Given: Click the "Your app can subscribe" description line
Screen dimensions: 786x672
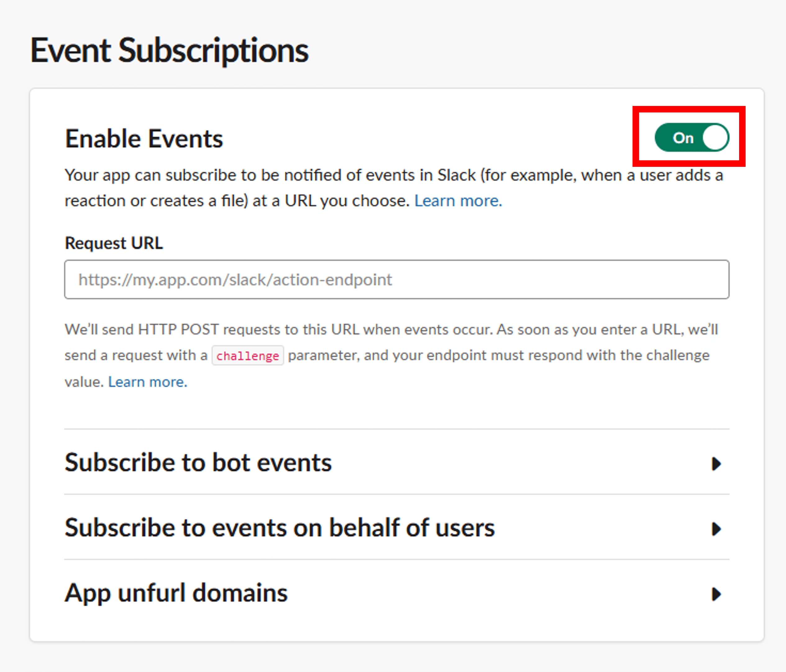Looking at the screenshot, I should coord(393,175).
